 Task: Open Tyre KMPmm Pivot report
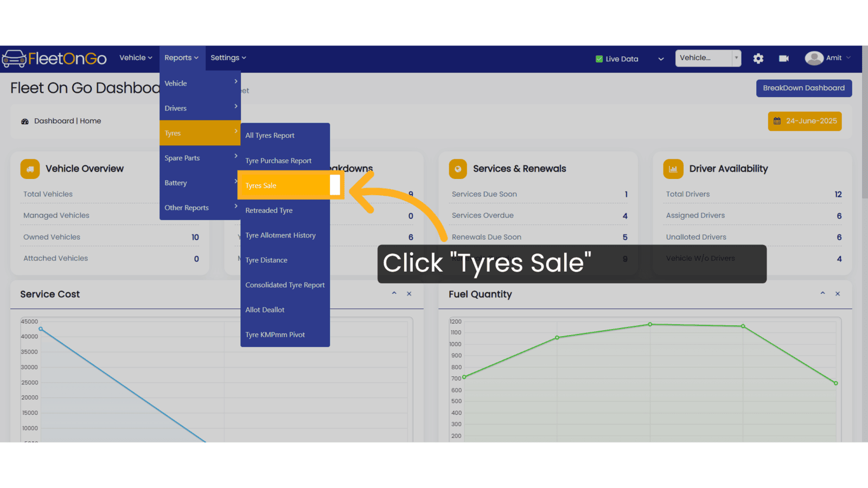click(285, 335)
